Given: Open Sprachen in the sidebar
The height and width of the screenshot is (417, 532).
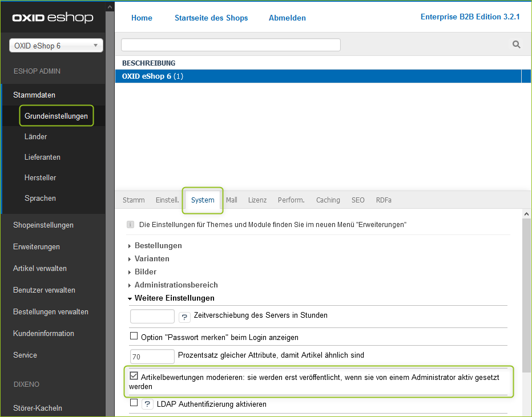Looking at the screenshot, I should 40,199.
